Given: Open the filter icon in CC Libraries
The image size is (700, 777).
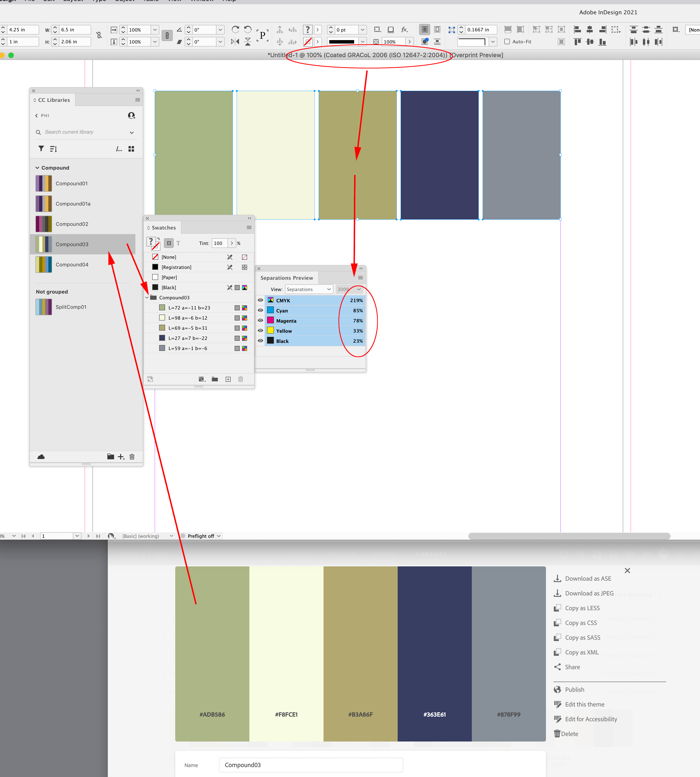Looking at the screenshot, I should pos(41,149).
